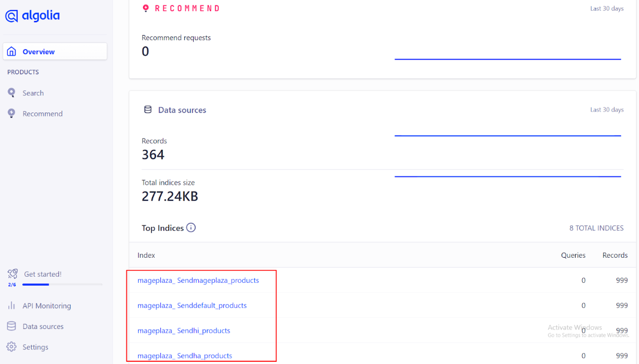Click the Settings gear icon
This screenshot has width=639, height=364.
coord(11,347)
